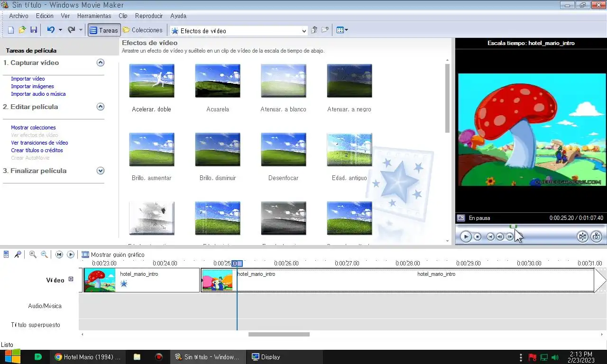Stop the preview monitor playback
The image size is (607, 364).
coord(478,237)
